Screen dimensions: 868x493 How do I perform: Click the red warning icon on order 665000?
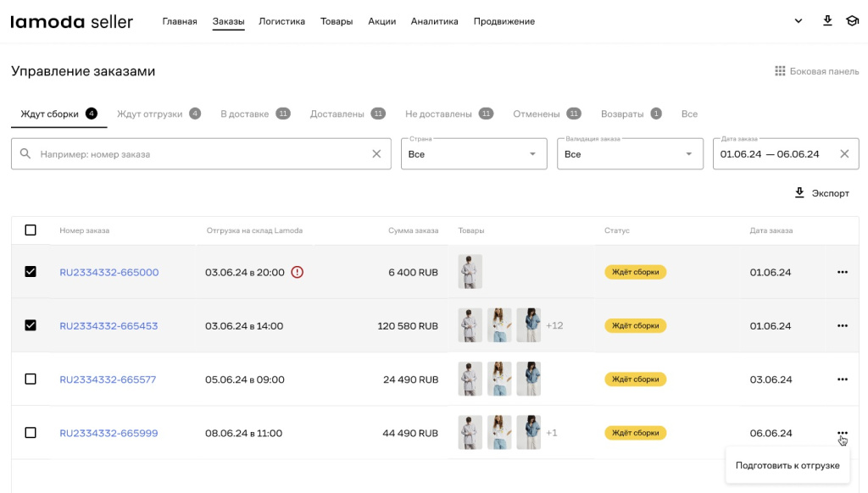click(x=297, y=272)
